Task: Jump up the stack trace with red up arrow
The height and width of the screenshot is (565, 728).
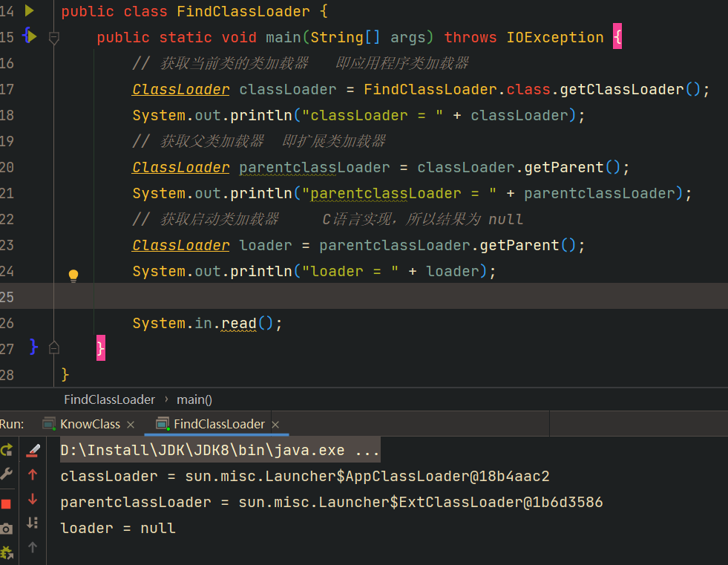Action: pos(33,474)
